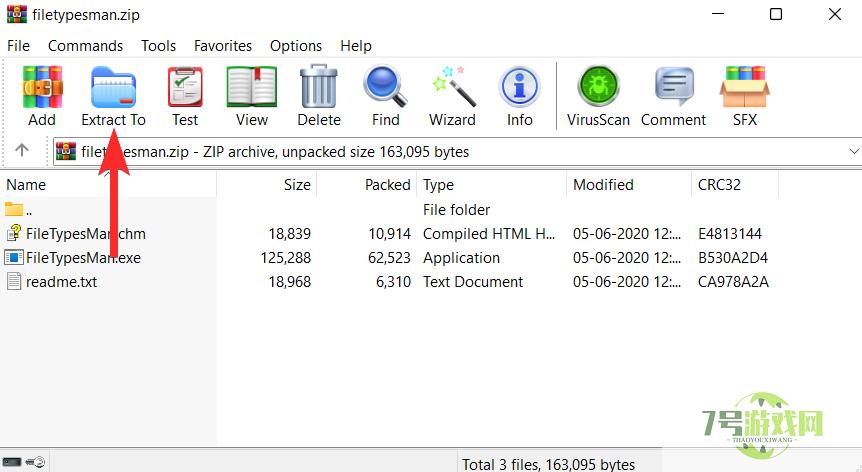The height and width of the screenshot is (472, 862).
Task: Select the FileTypesMan.chm help file icon
Action: click(14, 234)
